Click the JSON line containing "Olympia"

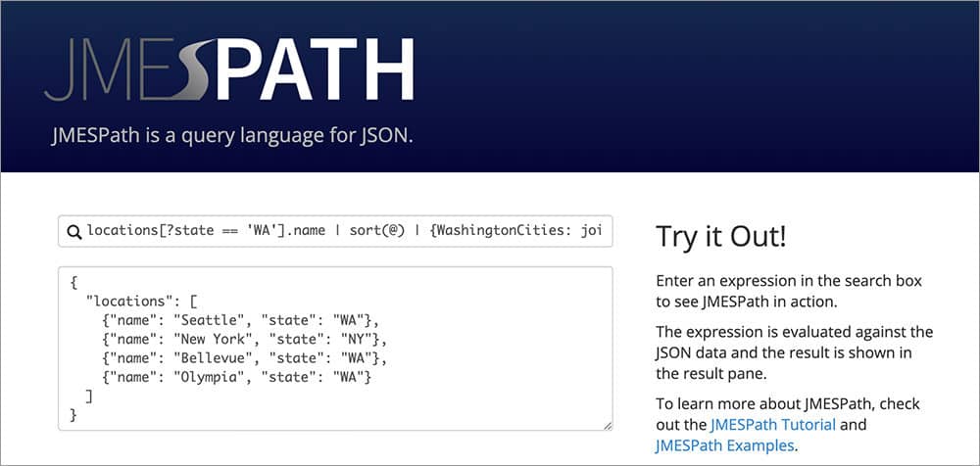pyautogui.click(x=237, y=377)
